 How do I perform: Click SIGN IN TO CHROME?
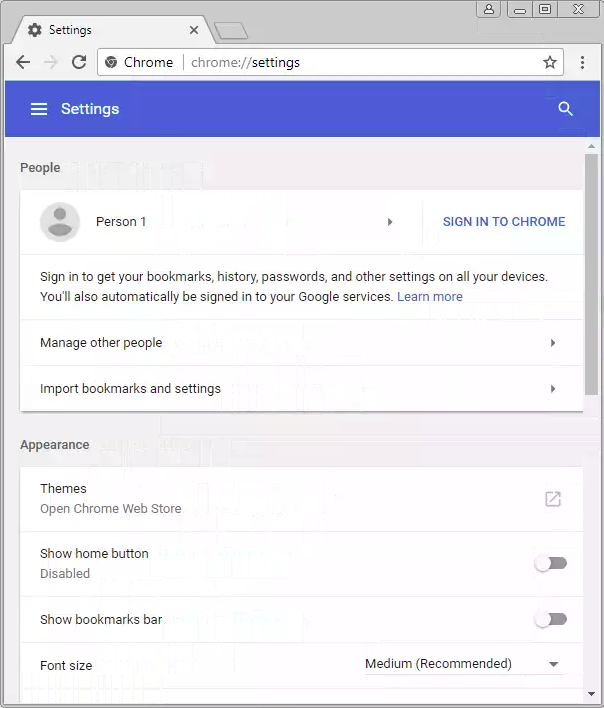point(504,222)
